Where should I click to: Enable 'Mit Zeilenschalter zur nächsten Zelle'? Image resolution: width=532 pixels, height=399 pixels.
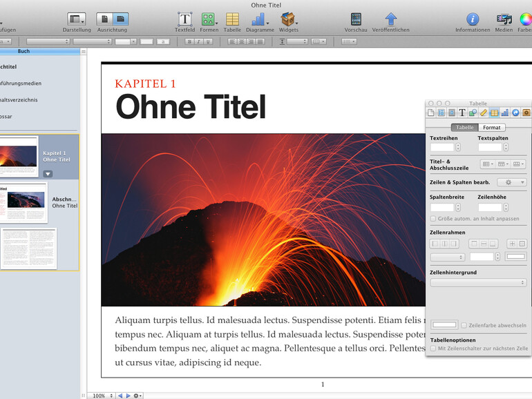(433, 349)
